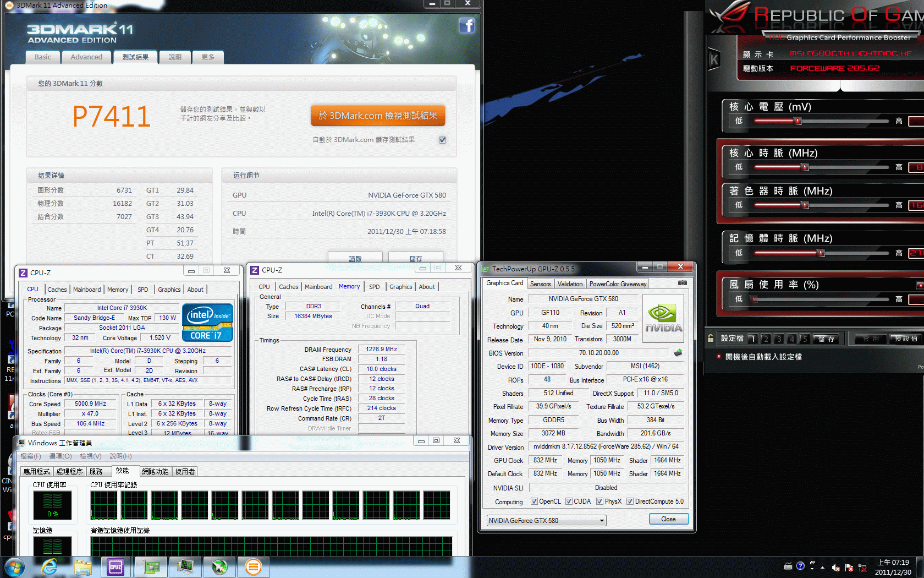Switch to 測試結果 tab in 3DMark 11
Image resolution: width=924 pixels, height=578 pixels.
(135, 57)
